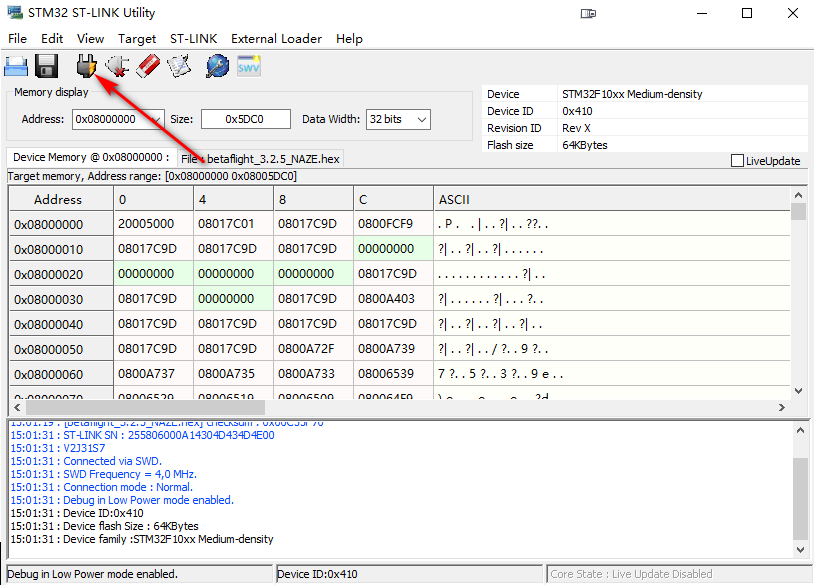This screenshot has height=585, width=814.
Task: Disconnect from the target device
Action: coord(117,67)
